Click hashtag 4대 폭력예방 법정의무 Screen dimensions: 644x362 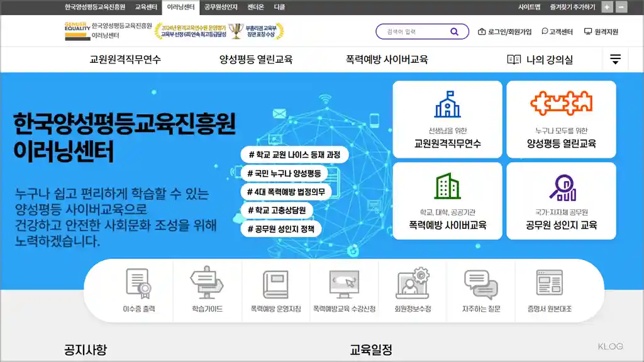tap(286, 192)
